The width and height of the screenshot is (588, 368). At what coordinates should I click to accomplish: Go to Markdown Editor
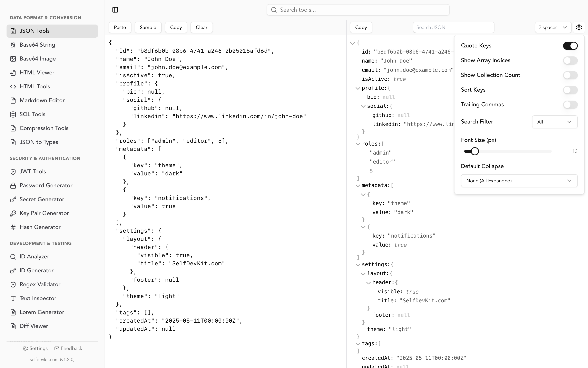tap(52, 100)
